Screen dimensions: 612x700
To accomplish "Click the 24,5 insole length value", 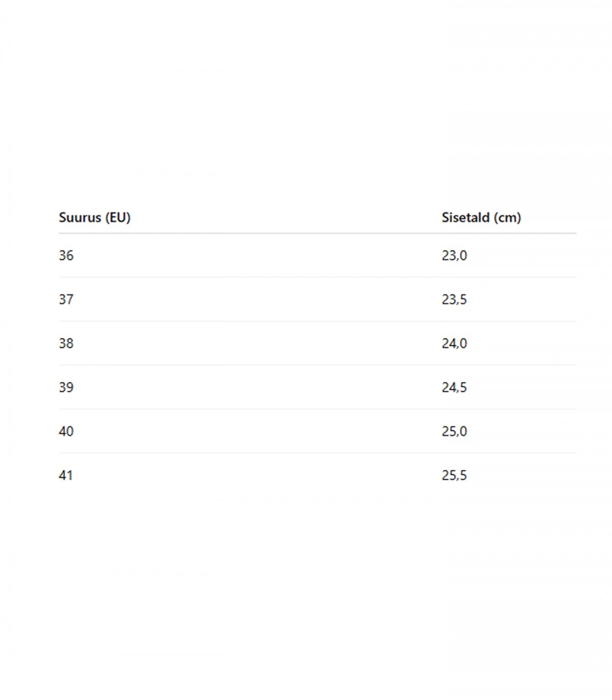I will (454, 387).
